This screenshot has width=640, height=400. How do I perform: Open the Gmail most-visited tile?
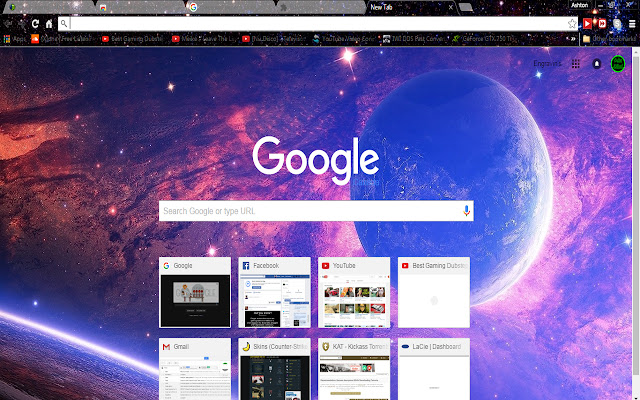tap(195, 369)
